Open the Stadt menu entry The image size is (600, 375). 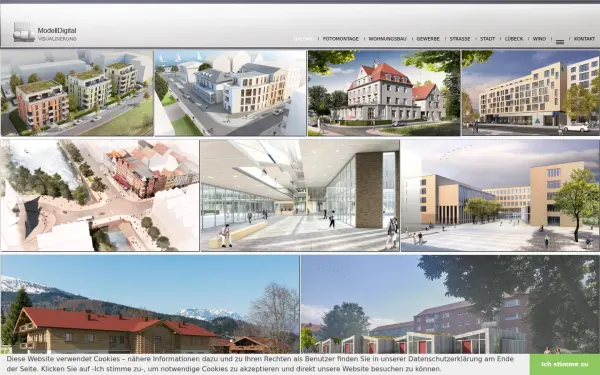[x=487, y=39]
